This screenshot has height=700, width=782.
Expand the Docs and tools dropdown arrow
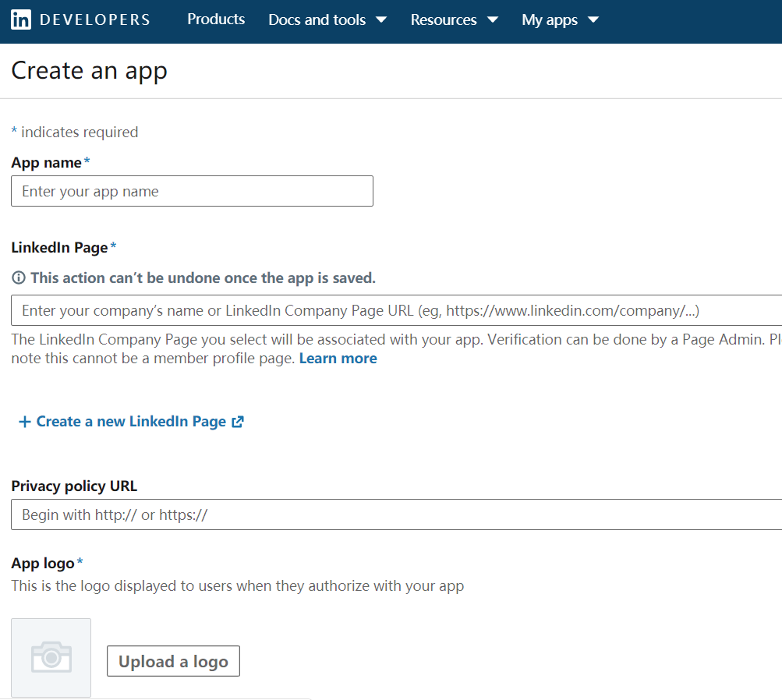tap(381, 20)
